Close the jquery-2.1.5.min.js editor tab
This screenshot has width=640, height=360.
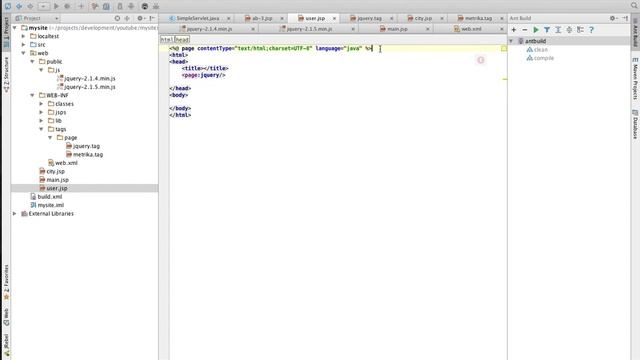[353, 29]
